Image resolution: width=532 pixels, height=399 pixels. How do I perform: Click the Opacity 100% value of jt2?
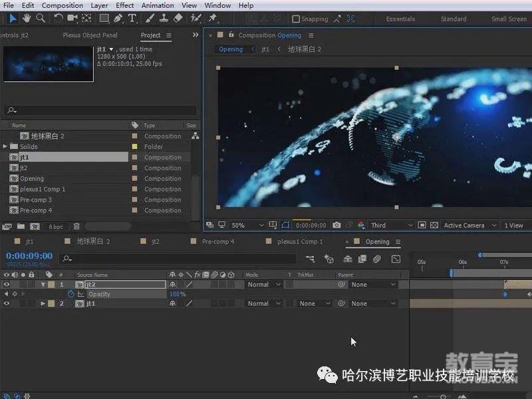click(178, 294)
